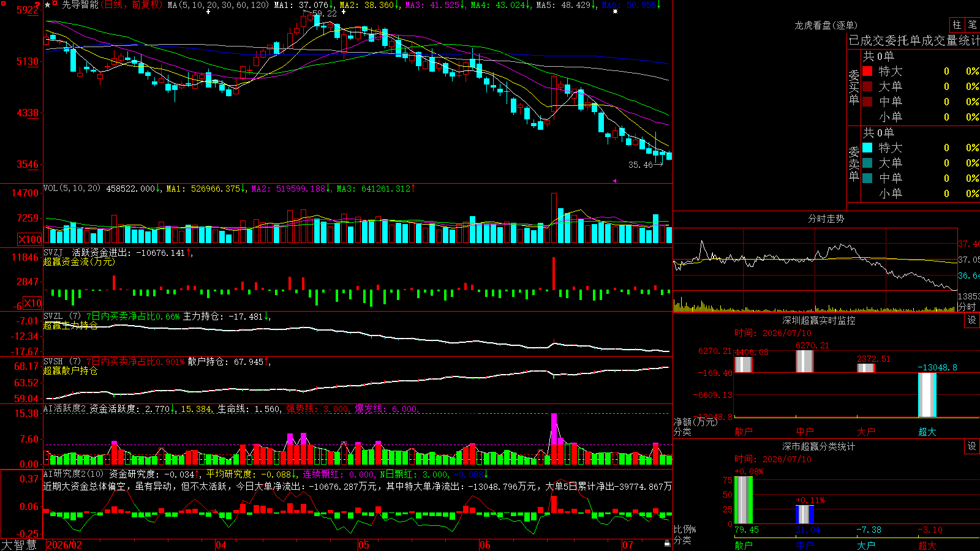The width and height of the screenshot is (980, 551).
Task: Click the 龙虎看盘(逐单) panel title
Action: click(x=826, y=25)
